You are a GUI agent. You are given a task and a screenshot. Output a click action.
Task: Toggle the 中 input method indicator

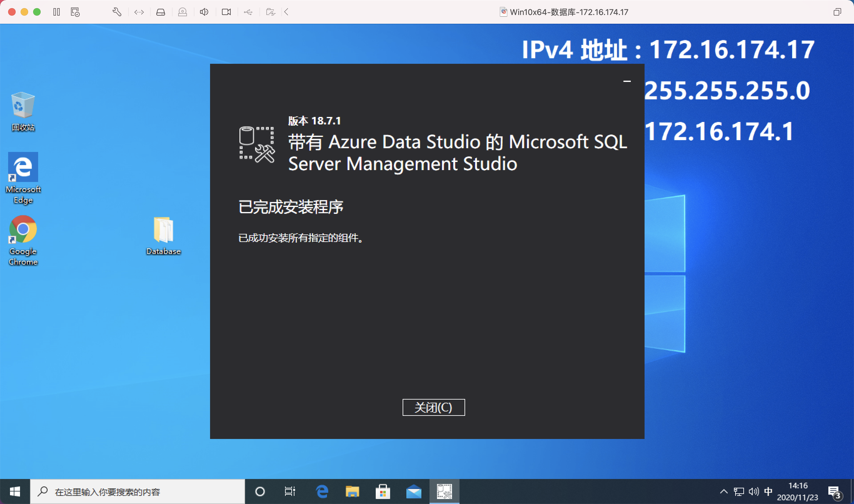768,491
